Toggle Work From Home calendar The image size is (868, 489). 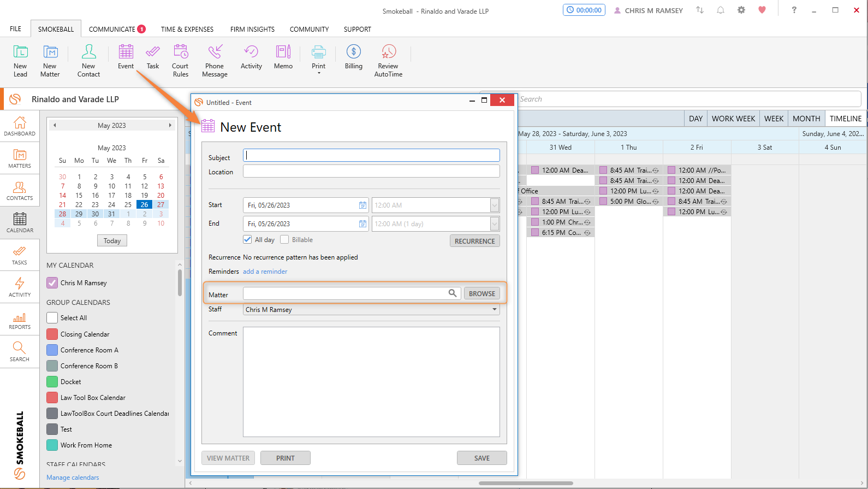(x=52, y=445)
